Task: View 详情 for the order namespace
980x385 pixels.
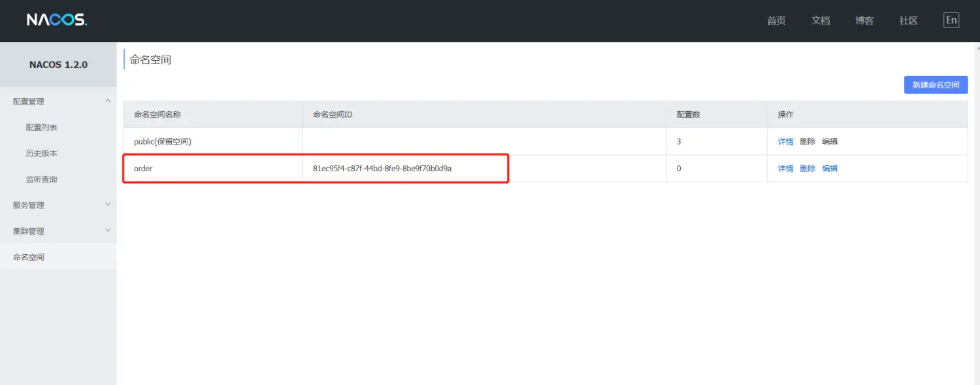Action: (x=785, y=169)
